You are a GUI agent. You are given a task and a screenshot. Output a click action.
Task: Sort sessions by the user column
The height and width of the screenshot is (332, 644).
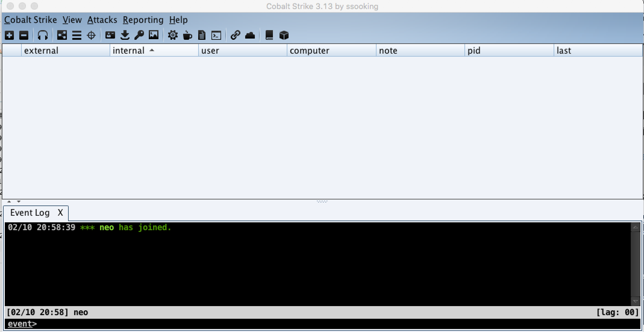242,50
